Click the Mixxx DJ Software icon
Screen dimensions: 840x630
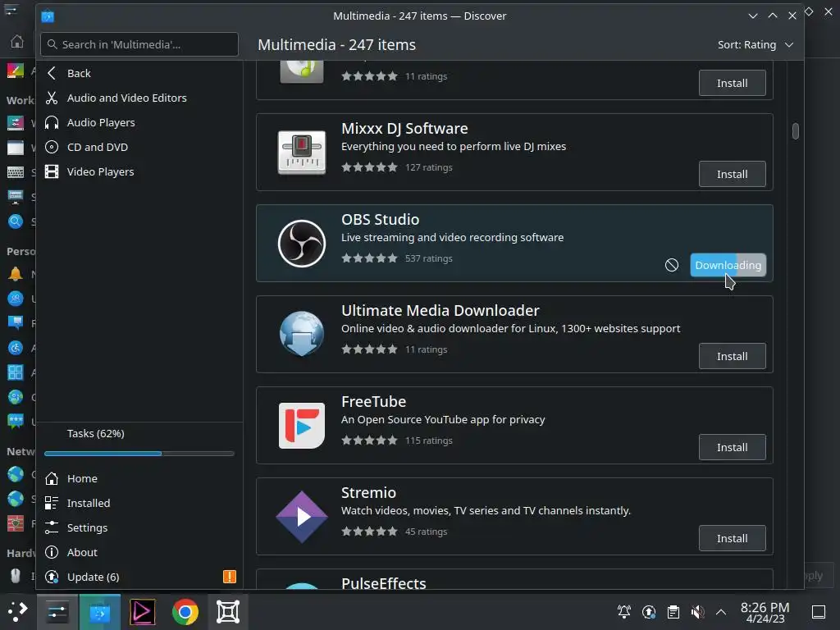tap(302, 152)
